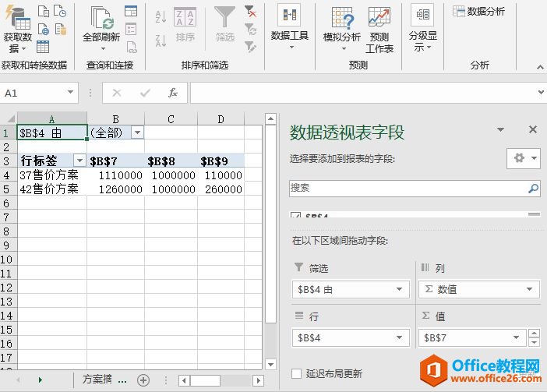
Task: Enable the 延迟布局更新 checkbox
Action: [296, 373]
